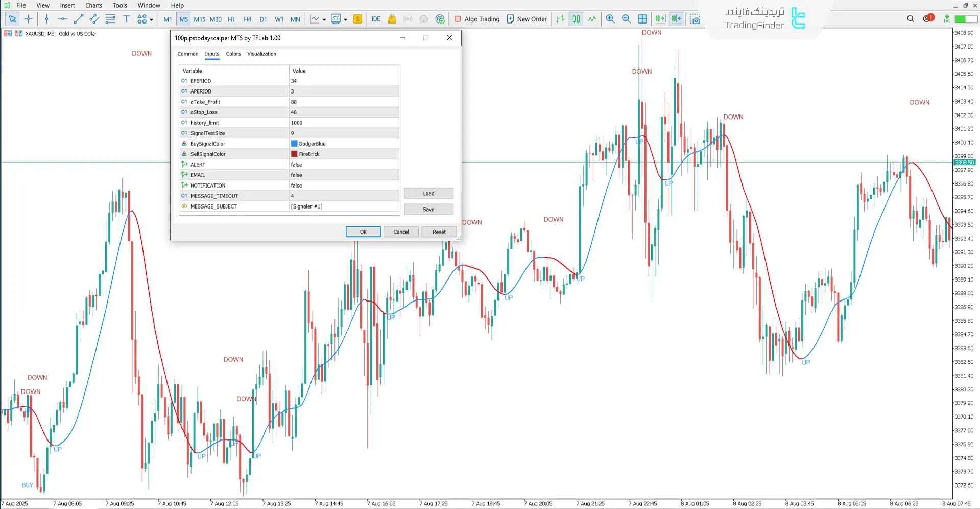This screenshot has height=509, width=980.
Task: Switch to the Colors tab
Action: click(233, 54)
